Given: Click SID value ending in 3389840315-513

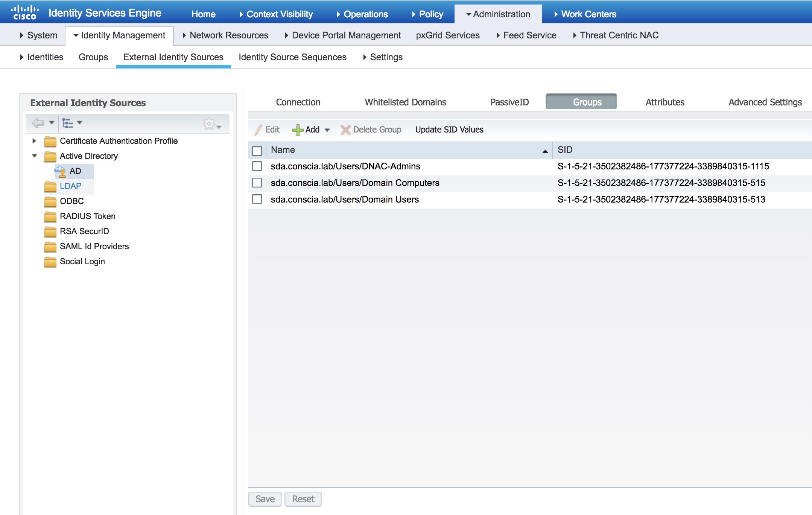Looking at the screenshot, I should click(x=661, y=200).
